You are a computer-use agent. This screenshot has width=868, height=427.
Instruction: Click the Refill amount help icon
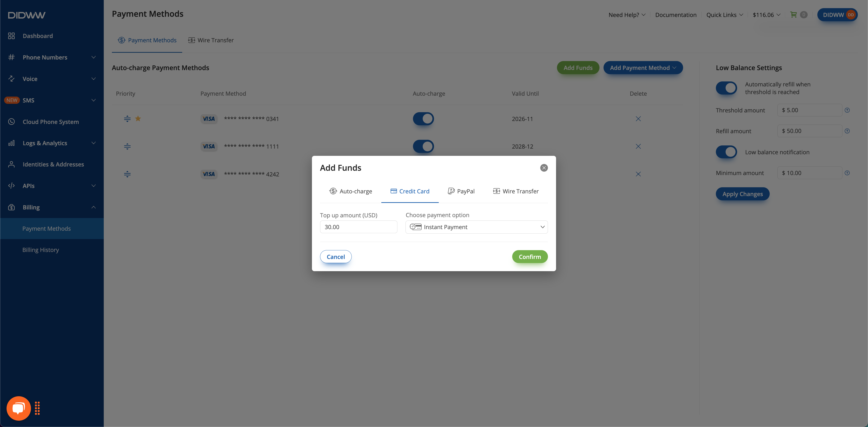847,131
